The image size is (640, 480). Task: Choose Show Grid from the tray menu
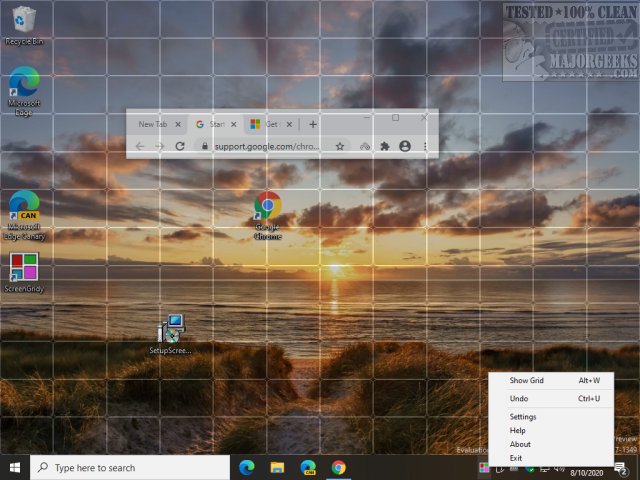point(551,380)
